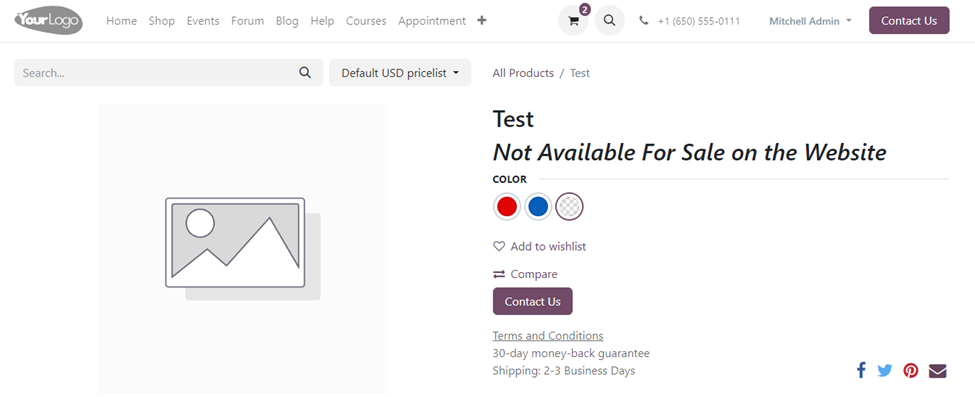
Task: Open the shopping cart icon
Action: click(573, 21)
